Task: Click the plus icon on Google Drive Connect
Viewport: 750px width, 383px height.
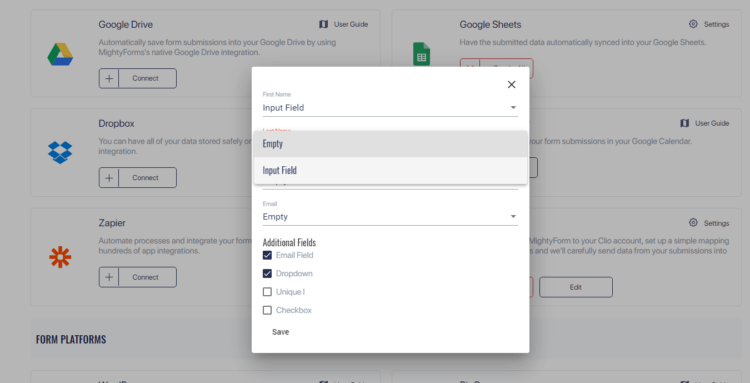Action: pyautogui.click(x=109, y=78)
